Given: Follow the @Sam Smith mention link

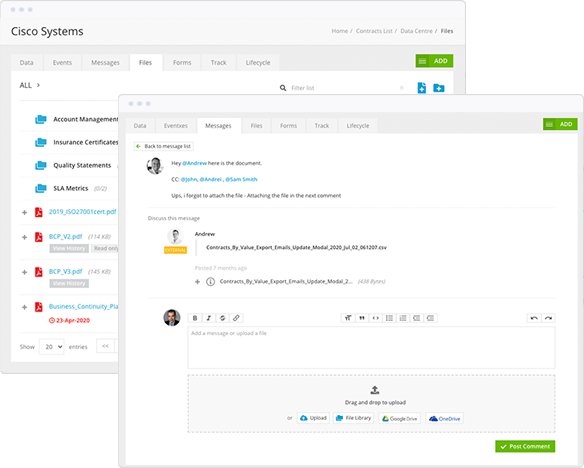Looking at the screenshot, I should [241, 179].
